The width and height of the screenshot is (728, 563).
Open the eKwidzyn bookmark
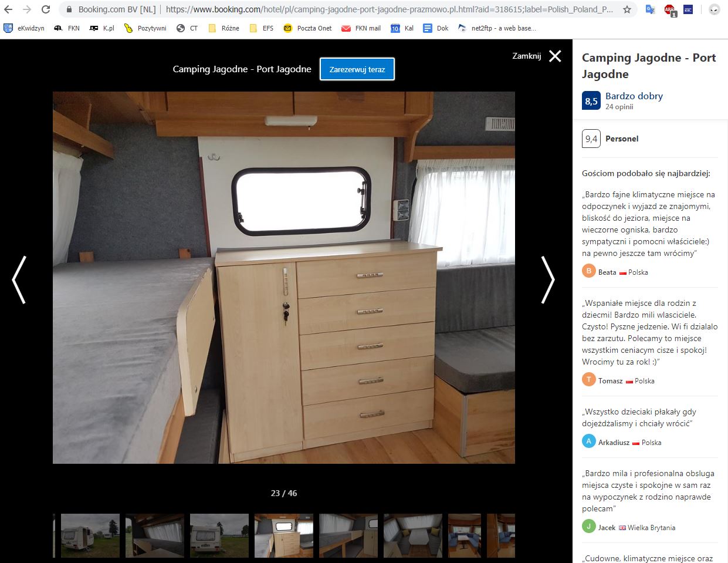tap(24, 28)
